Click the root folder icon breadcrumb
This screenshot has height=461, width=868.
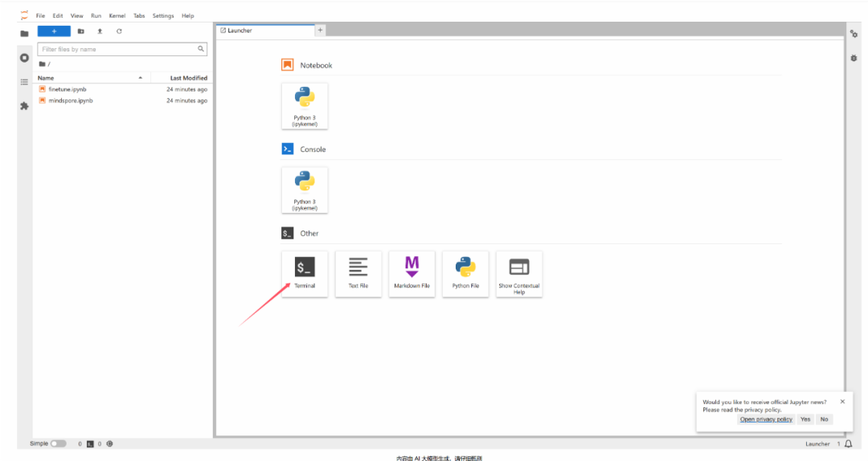click(42, 64)
